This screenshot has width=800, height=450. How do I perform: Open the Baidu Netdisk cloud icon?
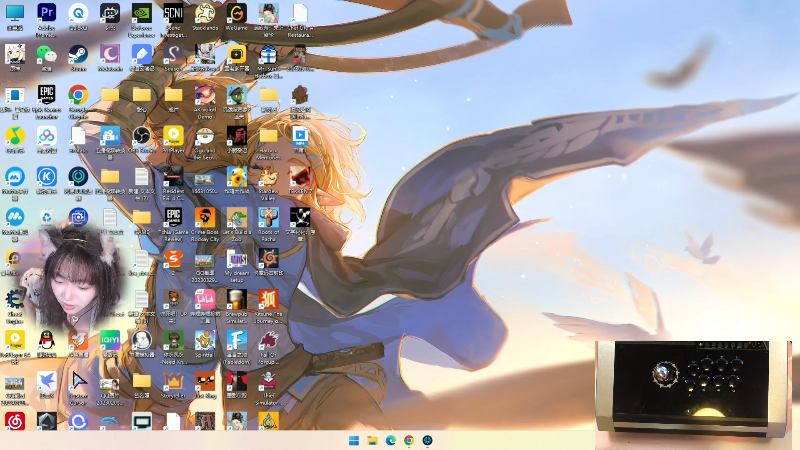click(x=46, y=136)
